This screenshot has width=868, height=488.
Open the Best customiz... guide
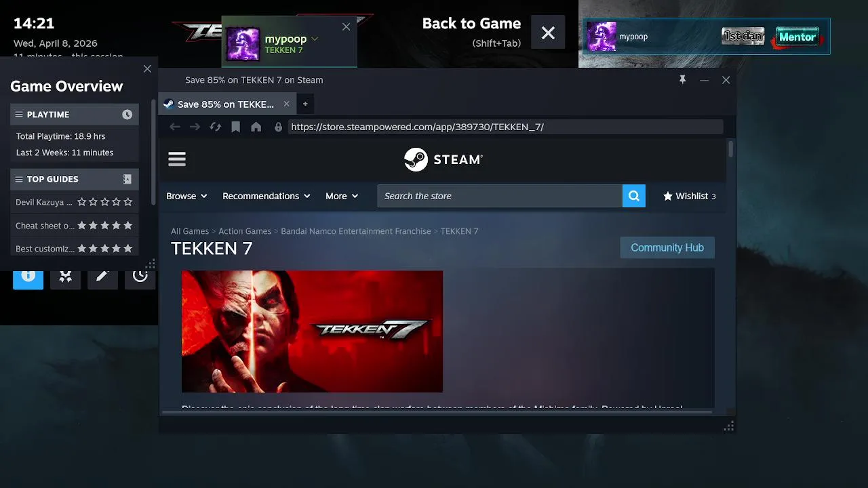(74, 248)
